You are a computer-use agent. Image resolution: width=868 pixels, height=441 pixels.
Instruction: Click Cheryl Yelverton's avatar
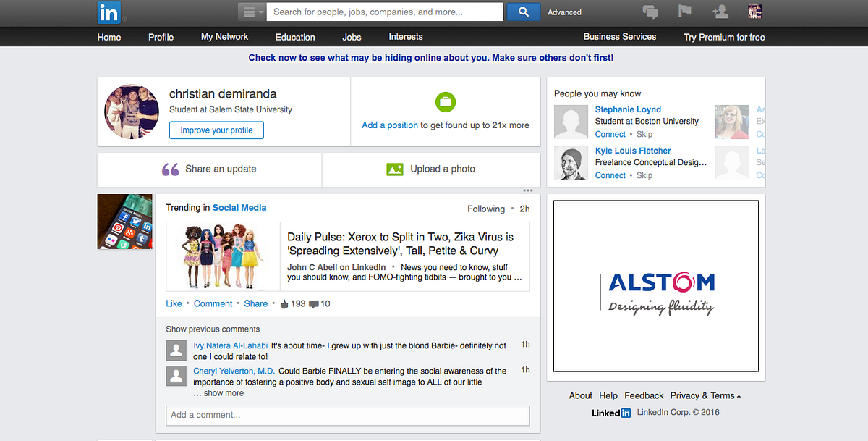[x=176, y=376]
